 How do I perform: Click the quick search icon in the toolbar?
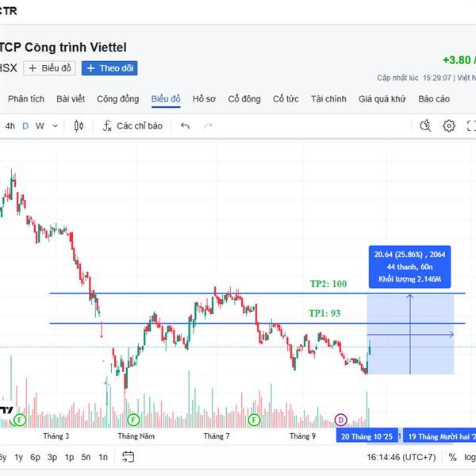click(425, 125)
